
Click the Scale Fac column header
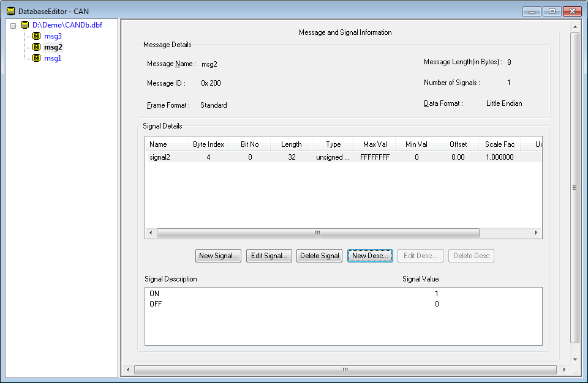(x=500, y=144)
